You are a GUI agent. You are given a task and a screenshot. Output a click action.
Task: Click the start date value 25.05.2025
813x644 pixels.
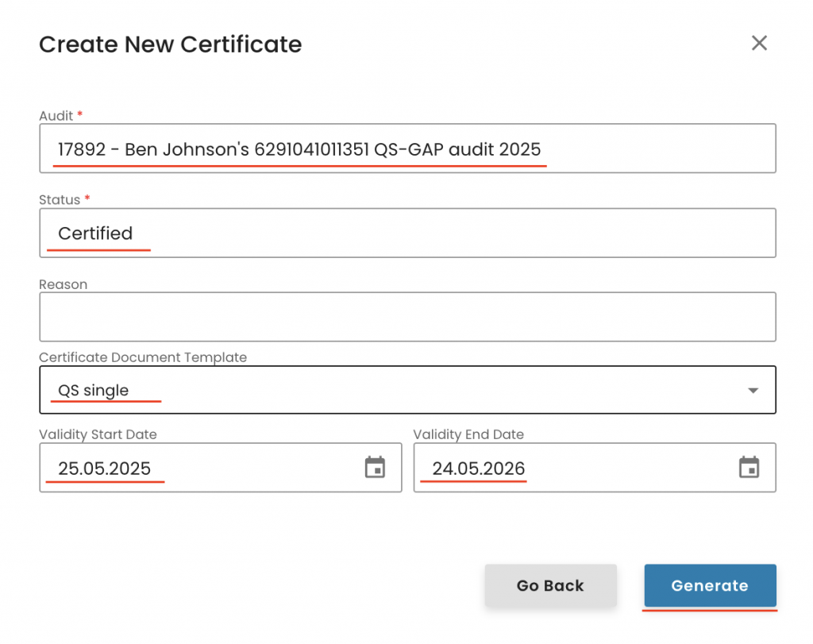click(104, 469)
